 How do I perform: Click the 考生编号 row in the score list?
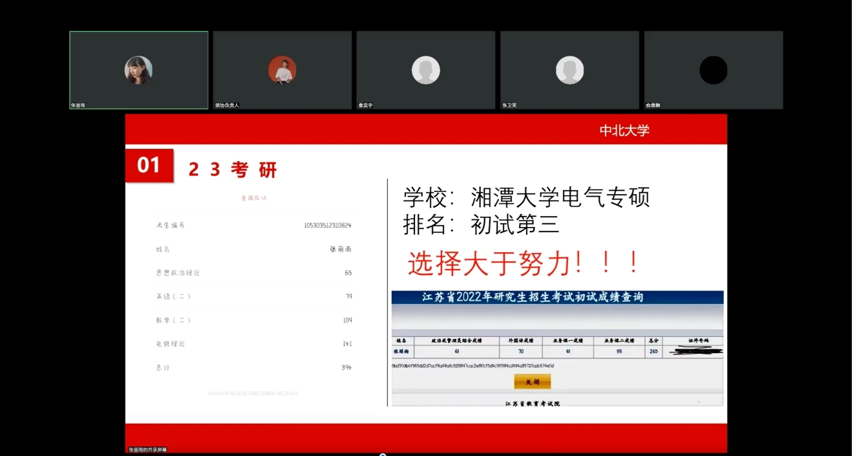point(253,225)
